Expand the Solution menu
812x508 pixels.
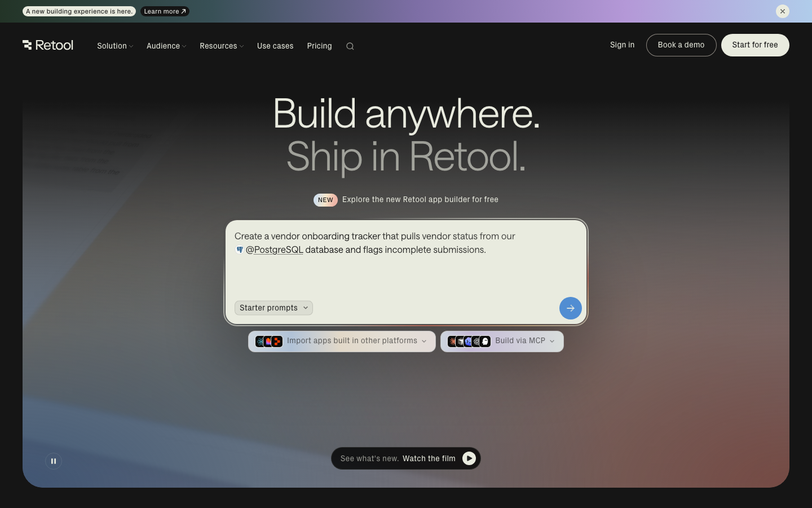coord(115,46)
